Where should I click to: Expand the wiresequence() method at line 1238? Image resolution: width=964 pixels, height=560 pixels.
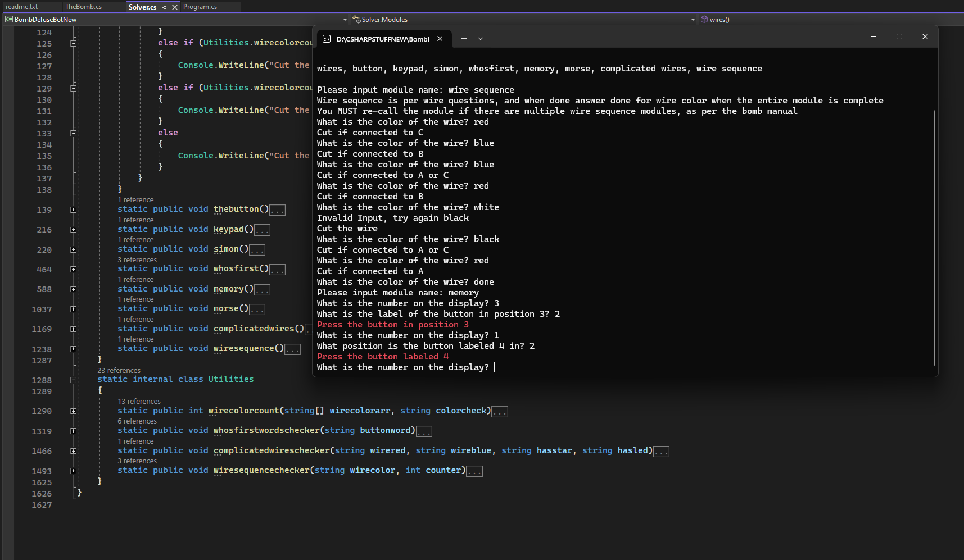click(x=74, y=349)
